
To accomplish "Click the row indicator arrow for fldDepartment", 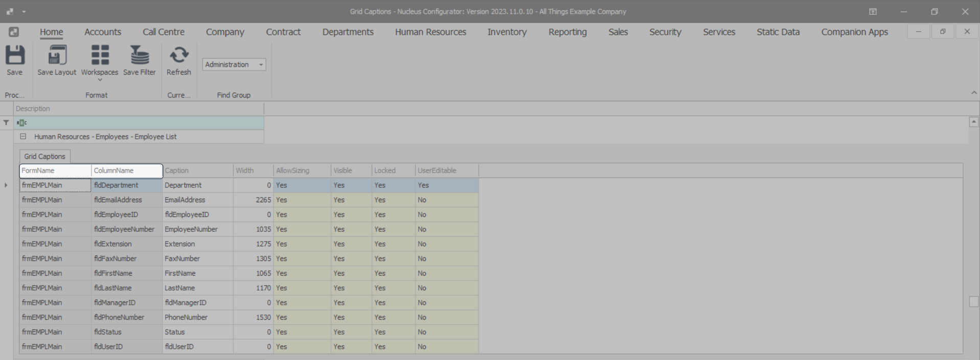I will click(x=6, y=185).
